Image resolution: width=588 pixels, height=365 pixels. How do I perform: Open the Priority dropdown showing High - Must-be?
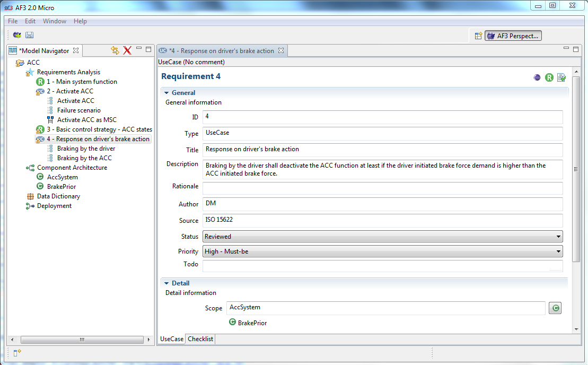[x=382, y=251]
